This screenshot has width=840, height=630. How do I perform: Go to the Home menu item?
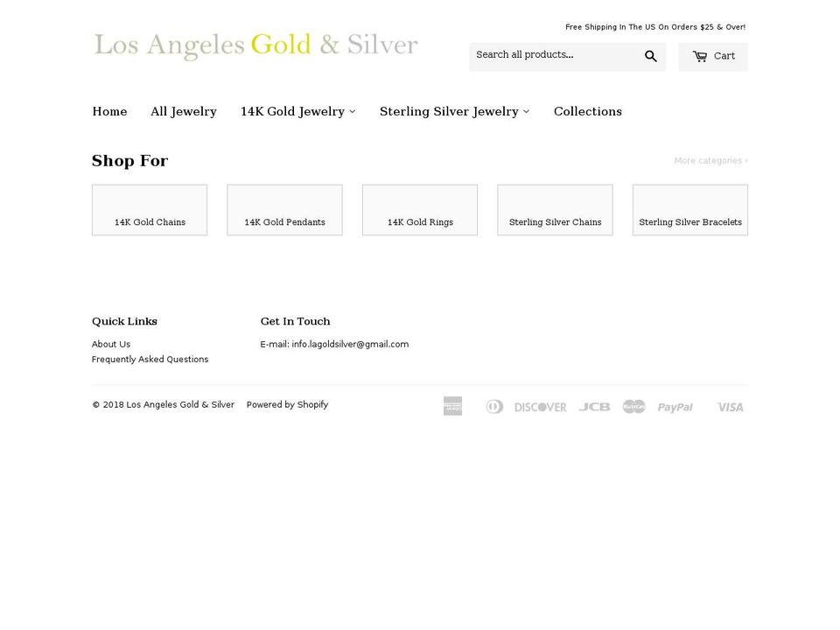110,111
